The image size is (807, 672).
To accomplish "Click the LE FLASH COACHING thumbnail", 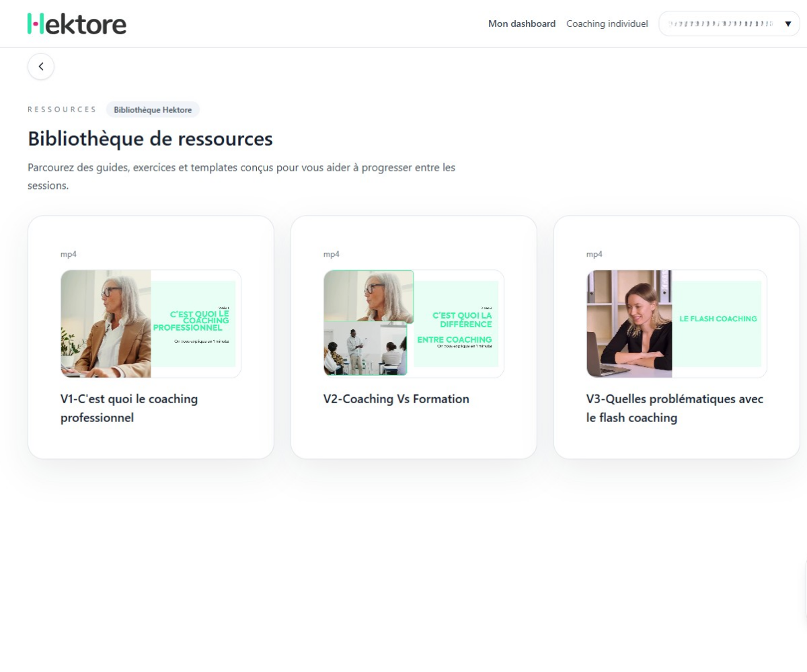I will pos(676,323).
